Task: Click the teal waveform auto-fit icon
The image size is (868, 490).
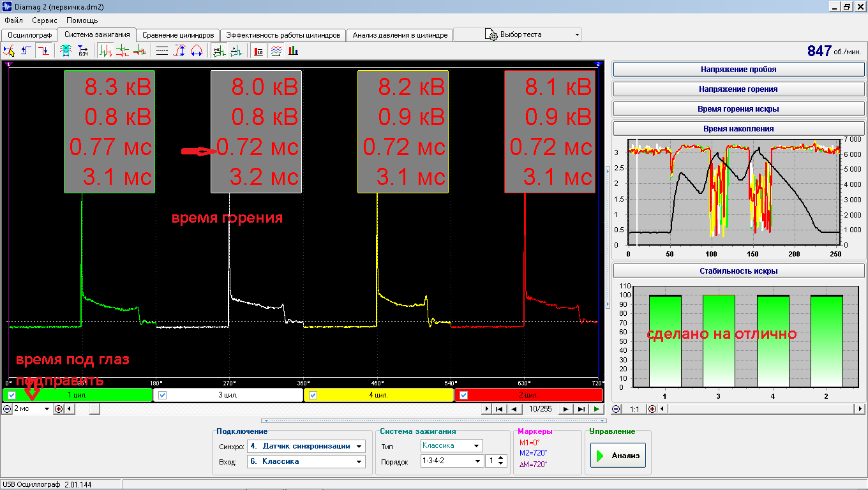Action: [65, 51]
